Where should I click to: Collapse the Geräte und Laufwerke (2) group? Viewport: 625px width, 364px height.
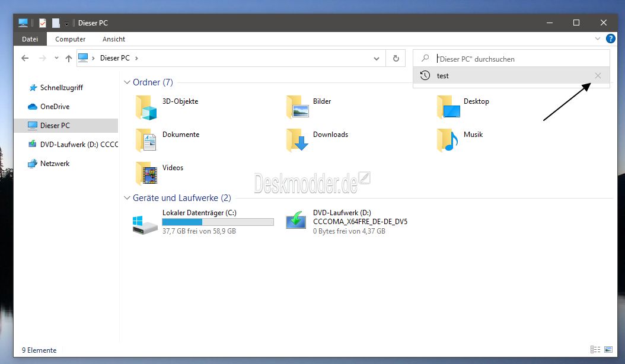pyautogui.click(x=127, y=198)
